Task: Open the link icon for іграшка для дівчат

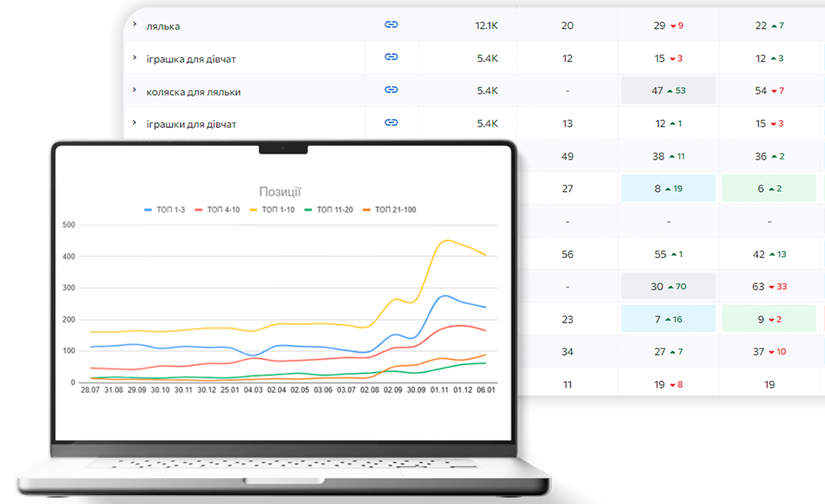Action: [391, 58]
